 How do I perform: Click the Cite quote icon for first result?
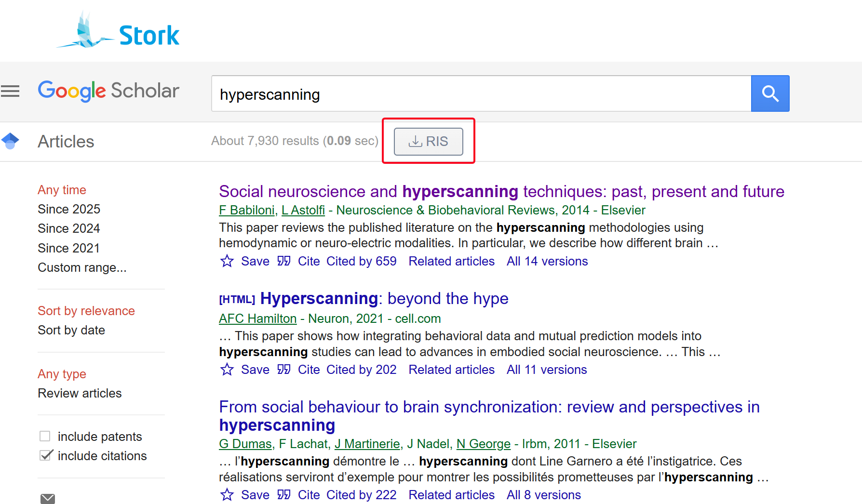click(284, 261)
